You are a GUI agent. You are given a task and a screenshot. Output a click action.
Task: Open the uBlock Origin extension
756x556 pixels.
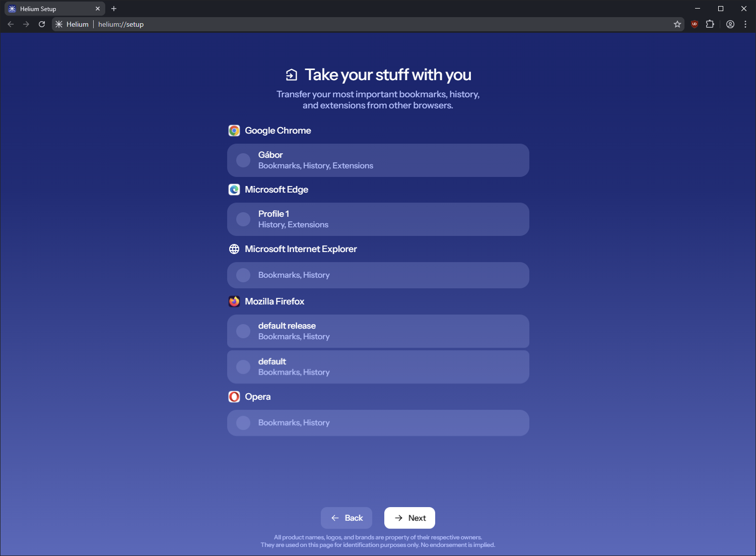tap(694, 24)
